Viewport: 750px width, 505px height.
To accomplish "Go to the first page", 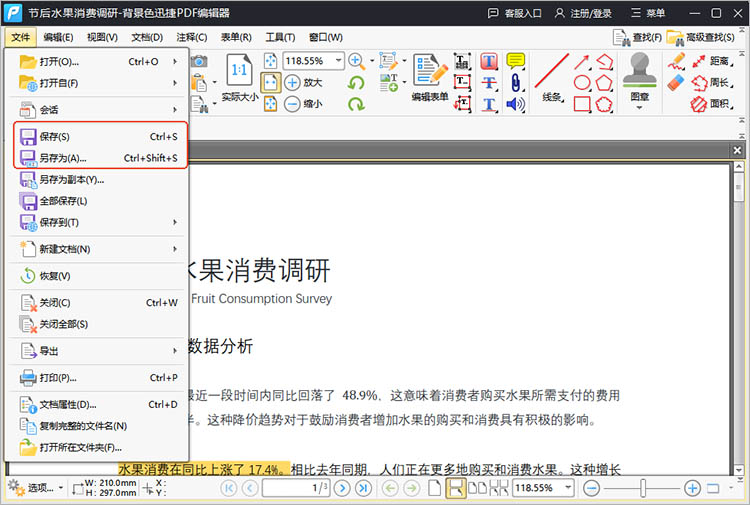I will 229,488.
